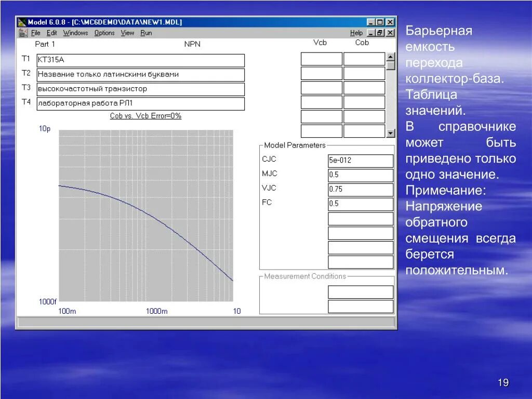Open the Windows menu
This screenshot has height=399, width=532.
pos(75,33)
